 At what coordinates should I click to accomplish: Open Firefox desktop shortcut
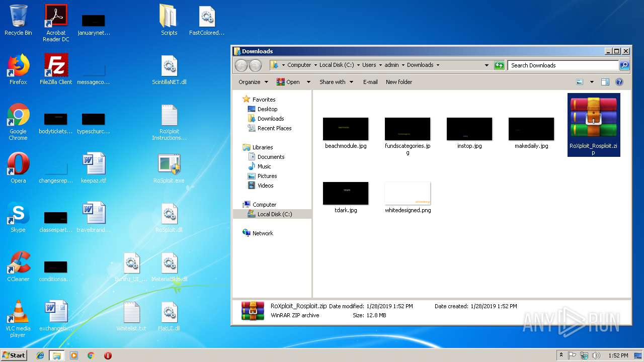pyautogui.click(x=18, y=69)
